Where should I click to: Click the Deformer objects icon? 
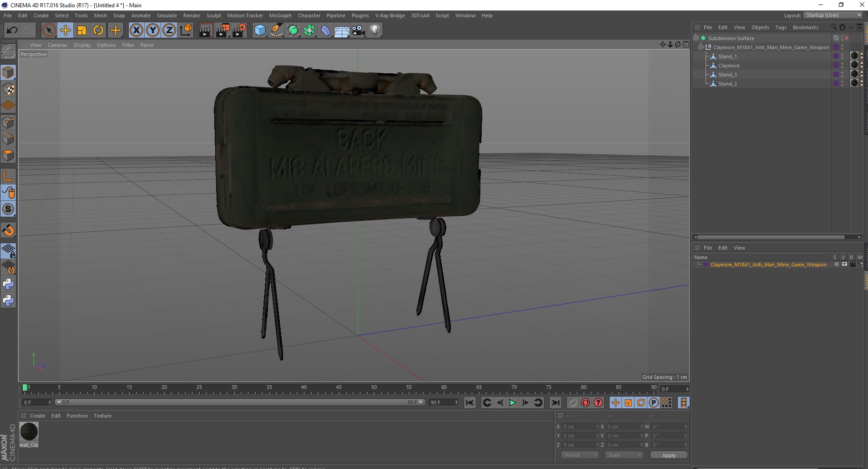326,31
